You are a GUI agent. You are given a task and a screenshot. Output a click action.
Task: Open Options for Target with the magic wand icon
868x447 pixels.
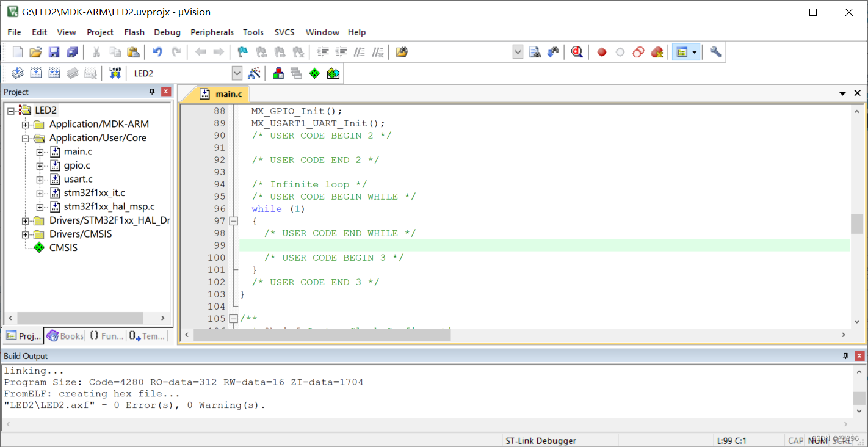point(255,73)
